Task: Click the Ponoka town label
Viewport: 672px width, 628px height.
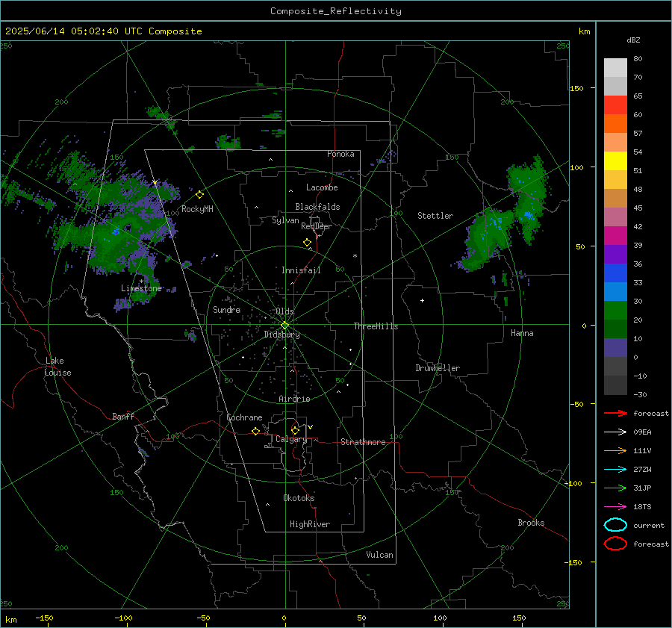Action: 340,154
